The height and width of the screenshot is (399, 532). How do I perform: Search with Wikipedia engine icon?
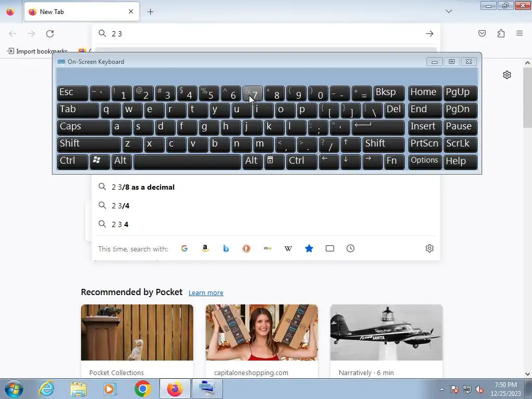click(x=288, y=248)
